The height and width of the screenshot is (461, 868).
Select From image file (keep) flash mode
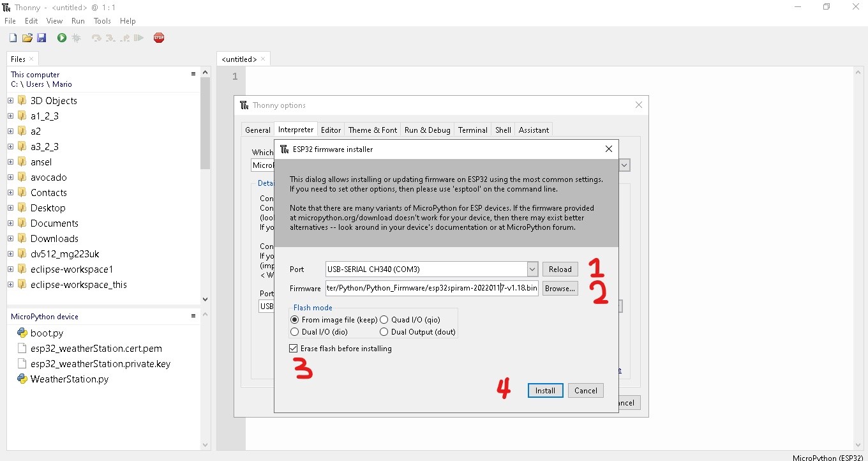click(294, 319)
